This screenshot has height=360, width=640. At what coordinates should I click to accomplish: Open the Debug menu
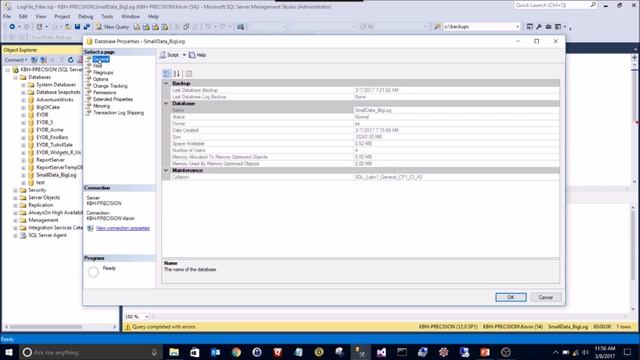click(85, 16)
